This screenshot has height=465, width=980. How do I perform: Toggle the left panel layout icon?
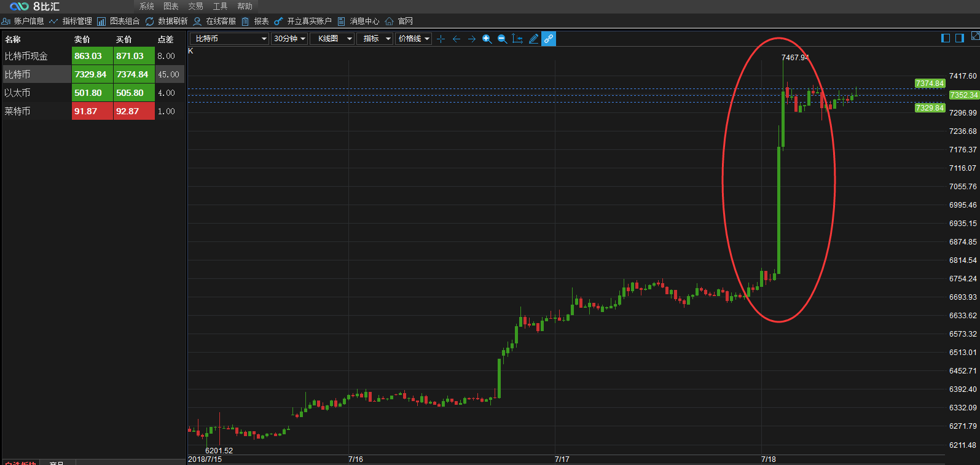(x=946, y=38)
